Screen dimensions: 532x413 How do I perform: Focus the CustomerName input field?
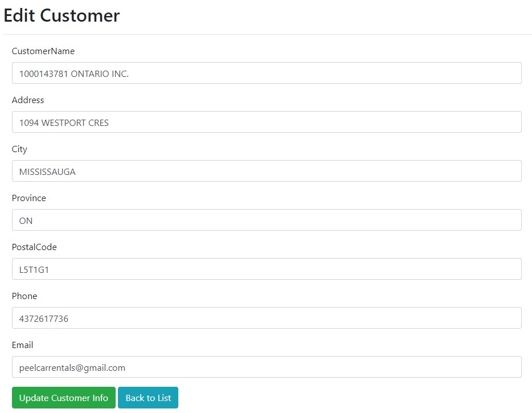267,73
